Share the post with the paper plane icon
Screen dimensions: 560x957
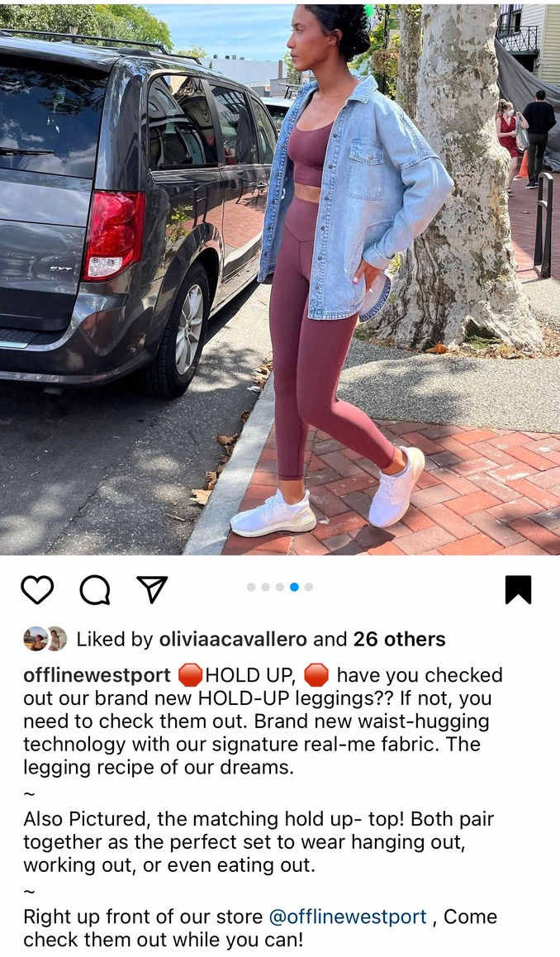[152, 589]
